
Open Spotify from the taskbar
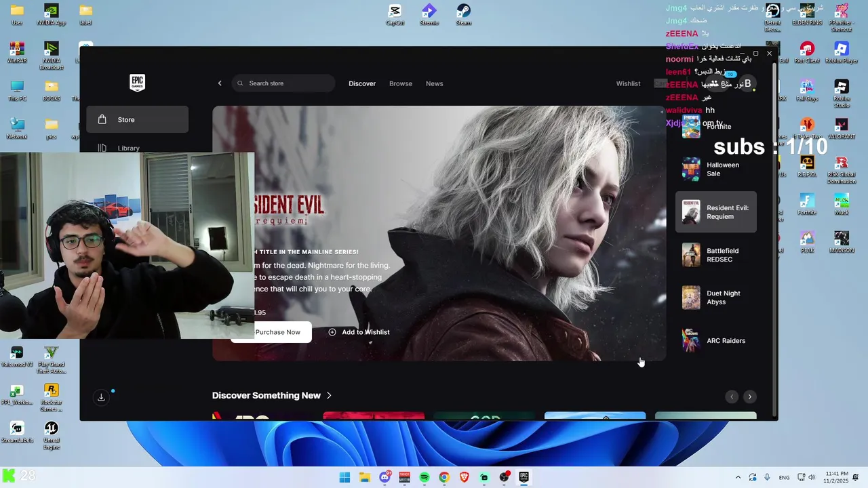tap(425, 477)
